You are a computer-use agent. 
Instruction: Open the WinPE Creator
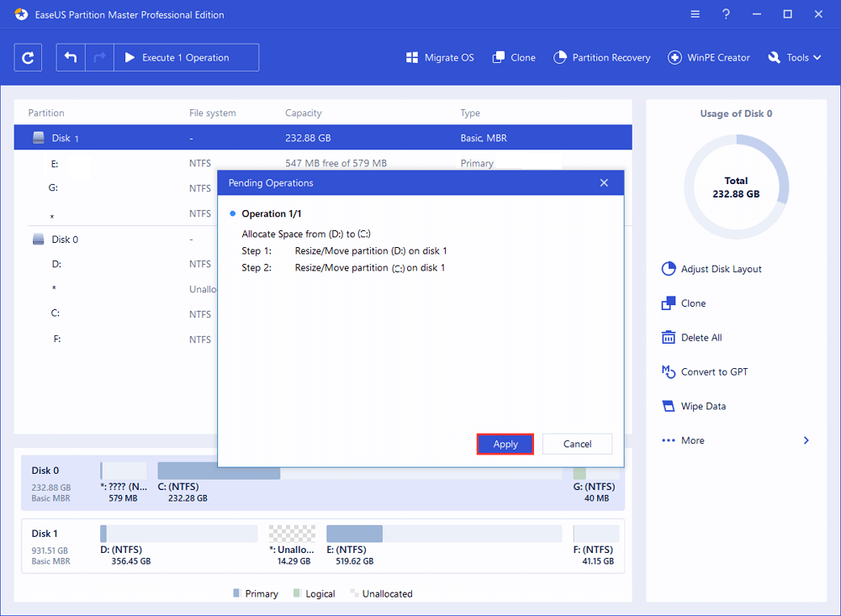pos(708,58)
